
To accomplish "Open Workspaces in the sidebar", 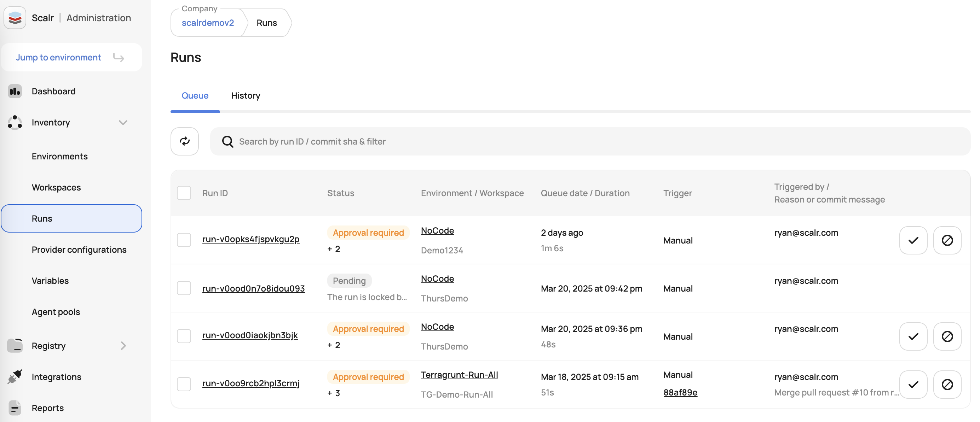I will pos(56,187).
